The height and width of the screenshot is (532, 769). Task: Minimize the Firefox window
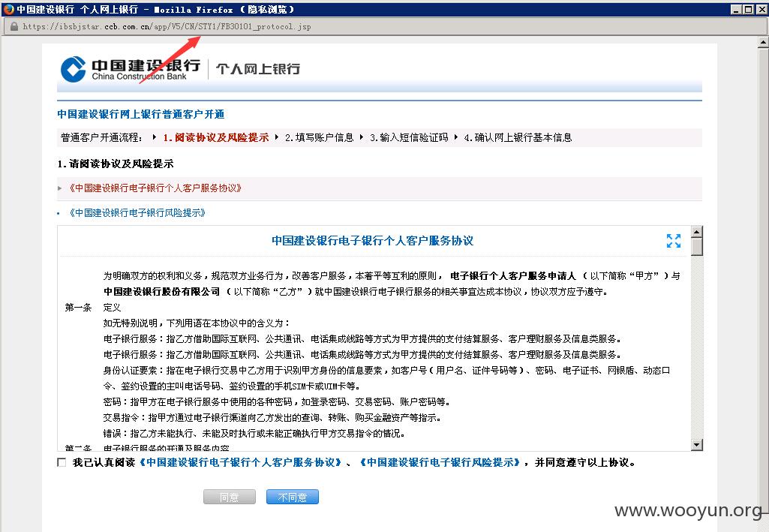[737, 9]
